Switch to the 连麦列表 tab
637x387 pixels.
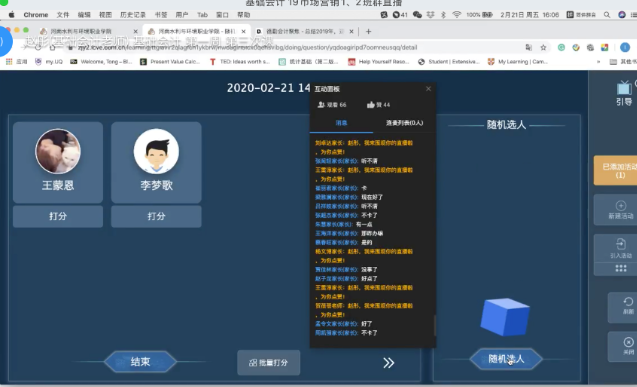pos(404,123)
